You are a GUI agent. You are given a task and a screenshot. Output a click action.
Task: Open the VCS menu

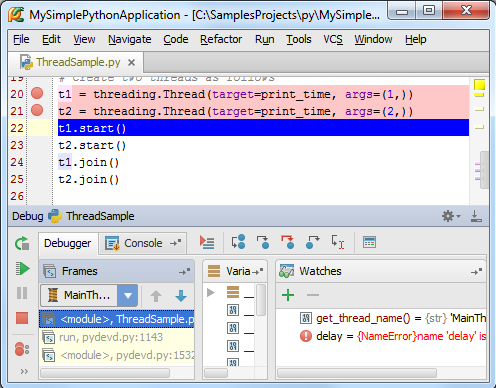click(x=333, y=39)
